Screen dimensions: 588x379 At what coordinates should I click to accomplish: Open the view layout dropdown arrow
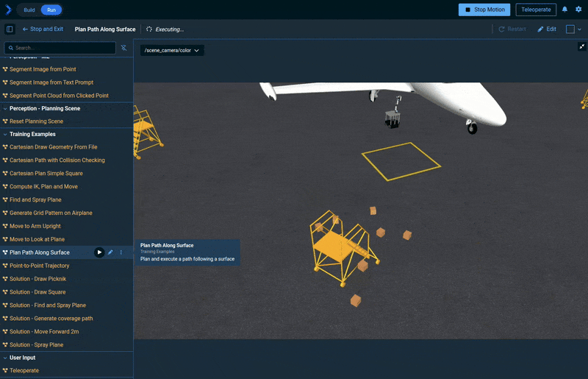point(579,29)
